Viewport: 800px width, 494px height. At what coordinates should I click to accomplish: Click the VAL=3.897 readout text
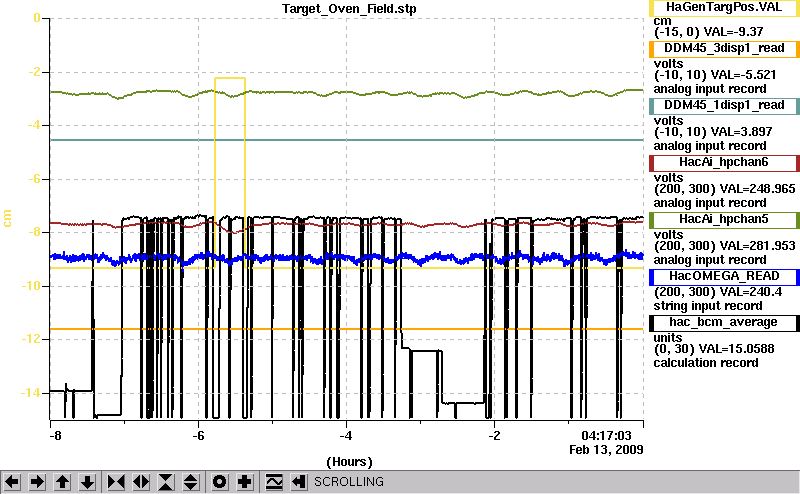741,132
